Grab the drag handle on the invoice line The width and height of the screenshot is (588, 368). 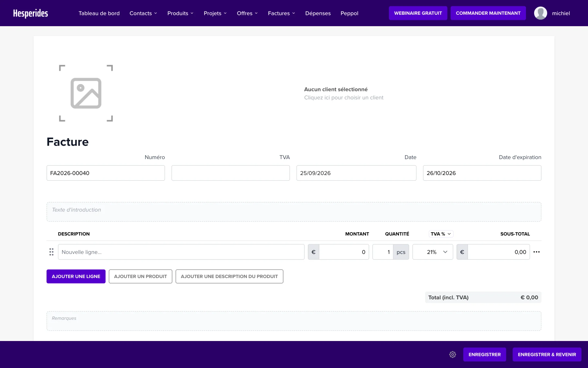click(51, 252)
